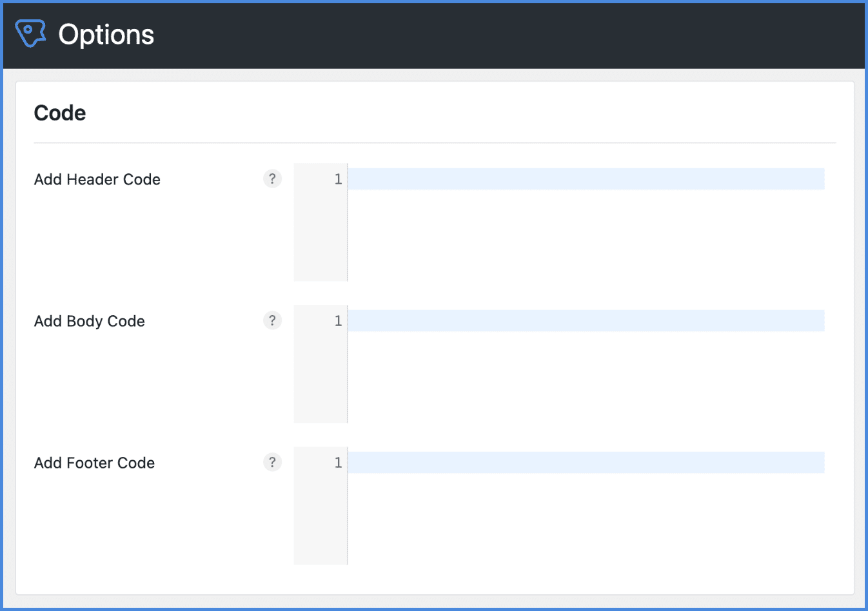Click the Add Body Code label
The width and height of the screenshot is (868, 611).
[89, 321]
